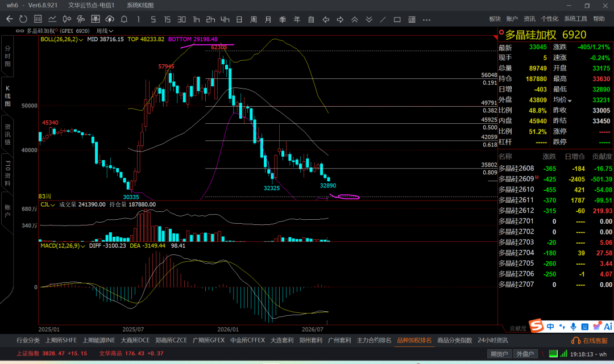Screen dimensions: 614x364
Task: Click the double chevron up icon
Action: pyautogui.click(x=354, y=19)
